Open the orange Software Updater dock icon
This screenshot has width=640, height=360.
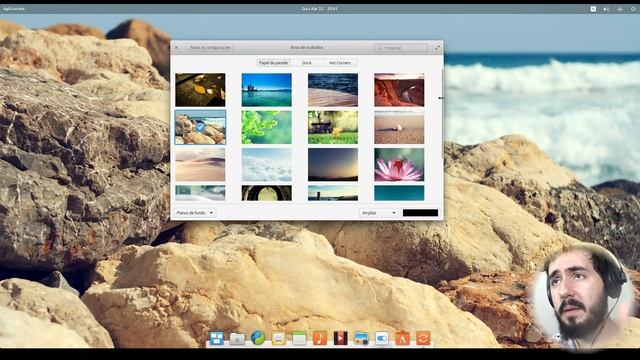[x=423, y=338]
